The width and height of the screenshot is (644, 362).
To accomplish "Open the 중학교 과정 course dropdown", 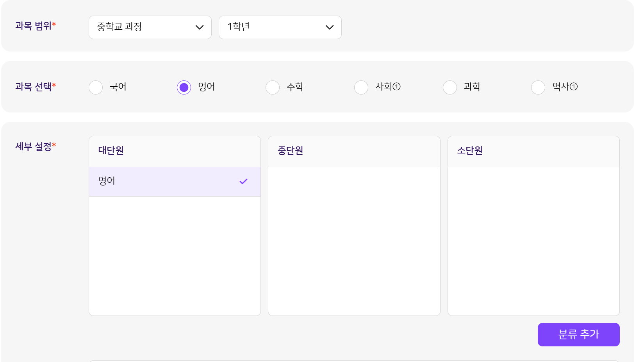I will pyautogui.click(x=150, y=27).
